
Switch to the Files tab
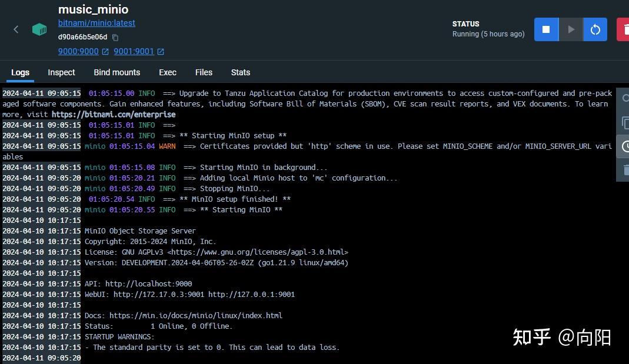[204, 72]
